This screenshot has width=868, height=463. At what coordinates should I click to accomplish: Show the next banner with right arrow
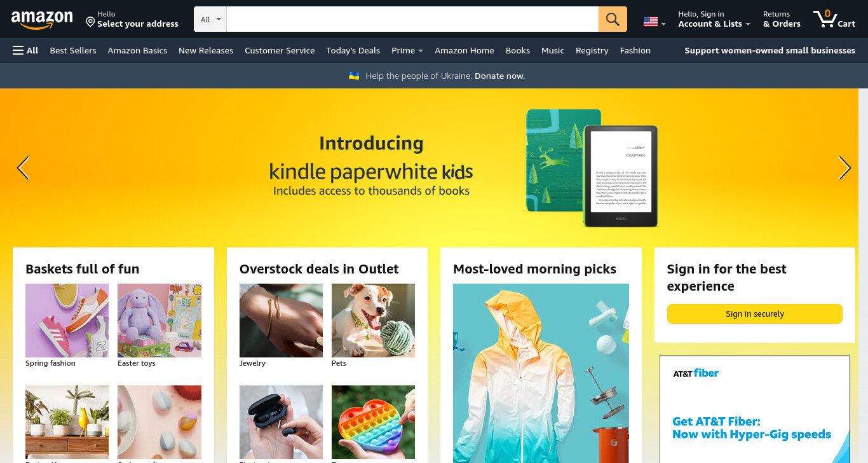click(x=844, y=168)
